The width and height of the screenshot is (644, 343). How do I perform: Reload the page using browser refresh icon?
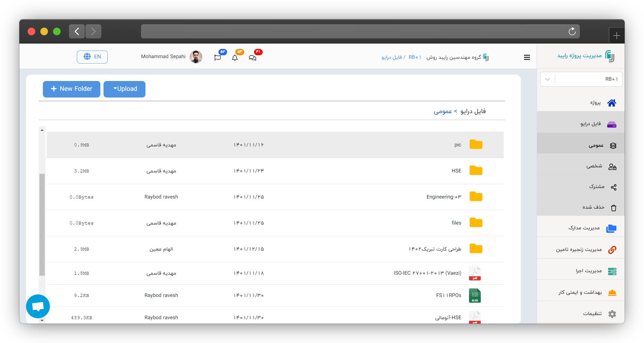pyautogui.click(x=572, y=31)
